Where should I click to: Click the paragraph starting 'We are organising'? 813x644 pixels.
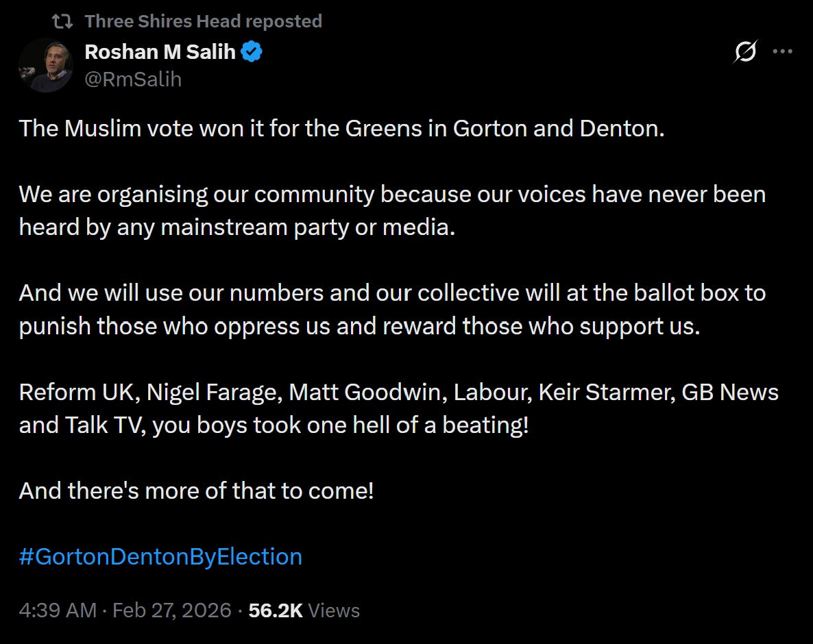(x=391, y=211)
